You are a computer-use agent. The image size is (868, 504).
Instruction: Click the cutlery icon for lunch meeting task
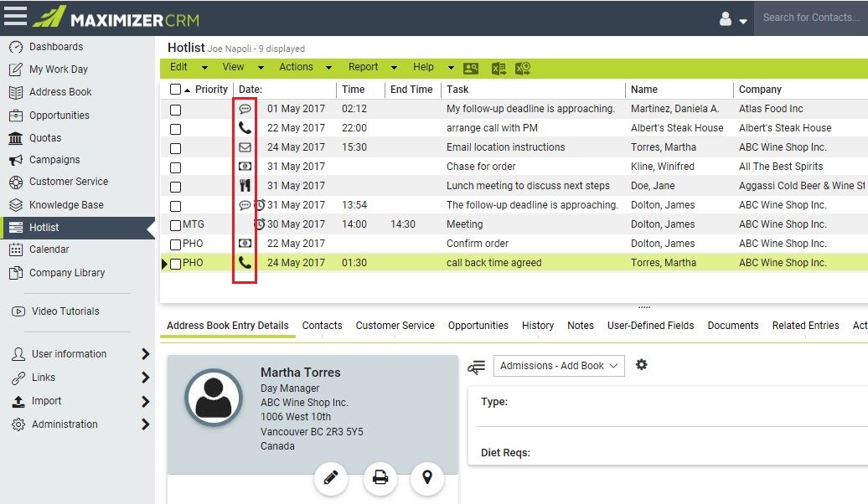coord(245,185)
